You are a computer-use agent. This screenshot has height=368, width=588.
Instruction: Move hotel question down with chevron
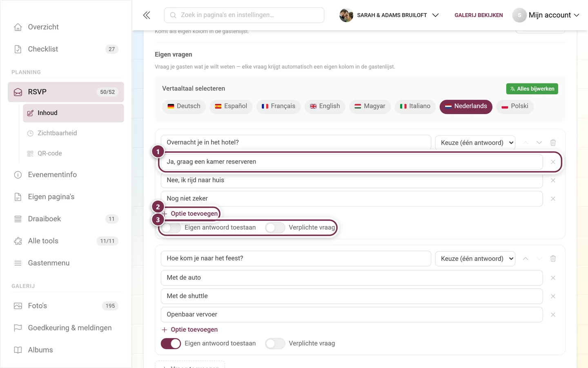[539, 143]
